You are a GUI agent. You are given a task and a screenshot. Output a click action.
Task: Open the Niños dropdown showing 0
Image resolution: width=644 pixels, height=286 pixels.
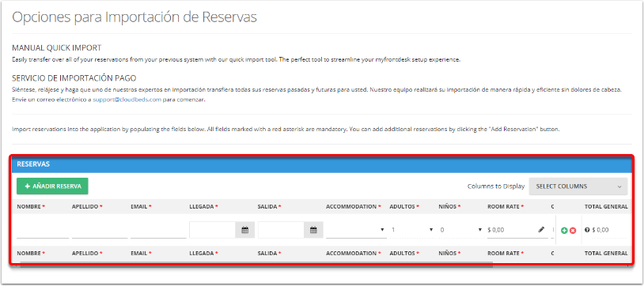pyautogui.click(x=460, y=230)
